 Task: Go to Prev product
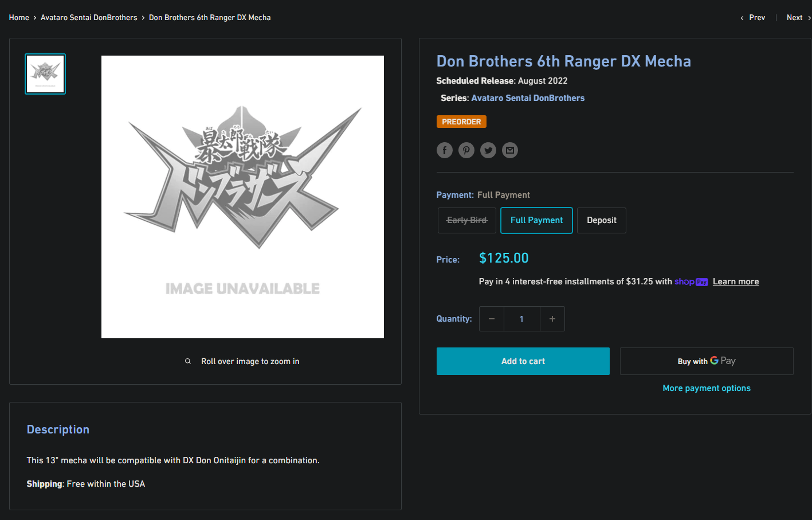click(x=753, y=18)
